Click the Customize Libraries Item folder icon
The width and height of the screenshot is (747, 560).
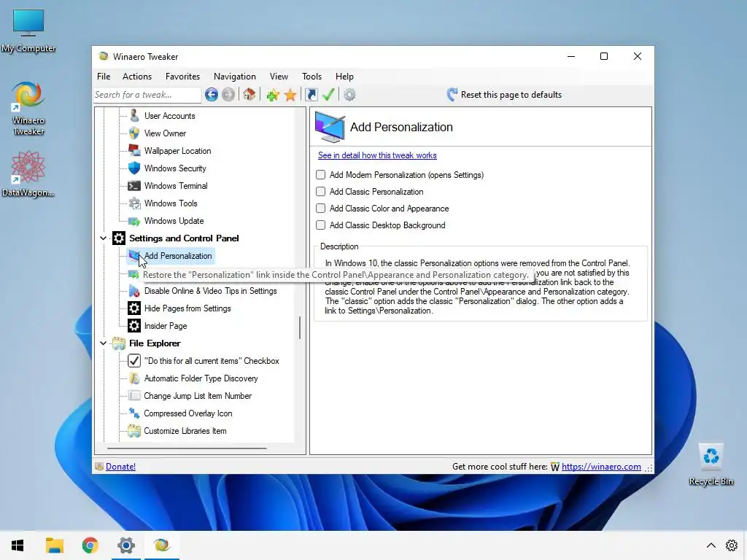coord(134,431)
